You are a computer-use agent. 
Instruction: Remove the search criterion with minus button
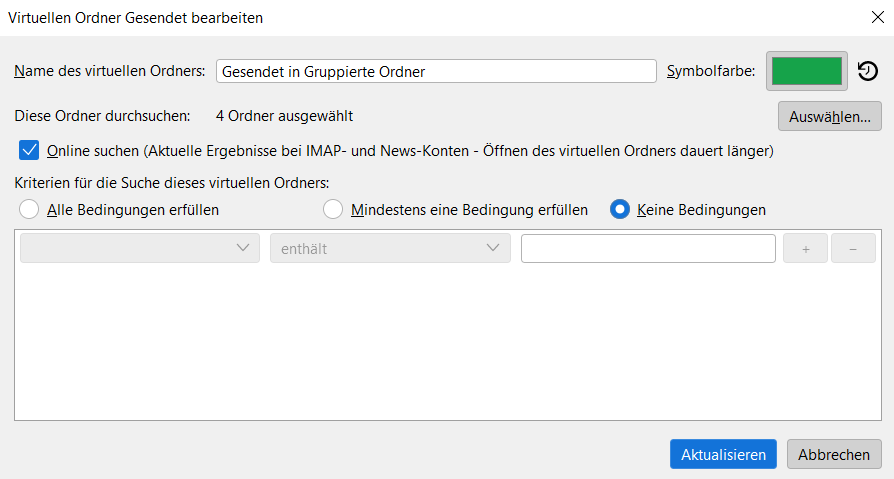853,249
